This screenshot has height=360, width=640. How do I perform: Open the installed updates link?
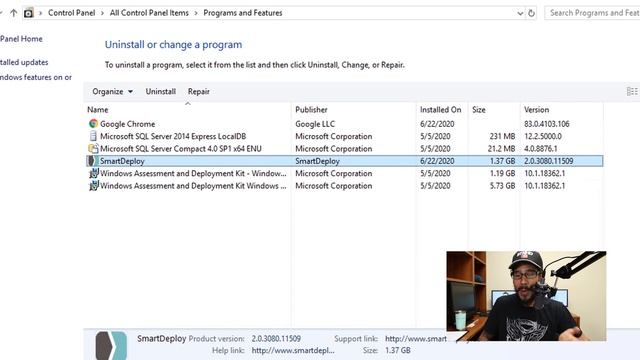24,62
